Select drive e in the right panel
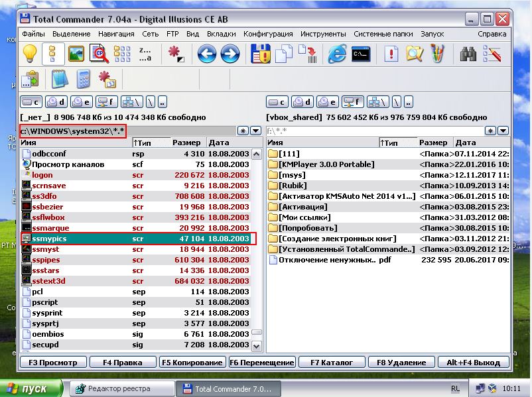The image size is (532, 397). 327,102
